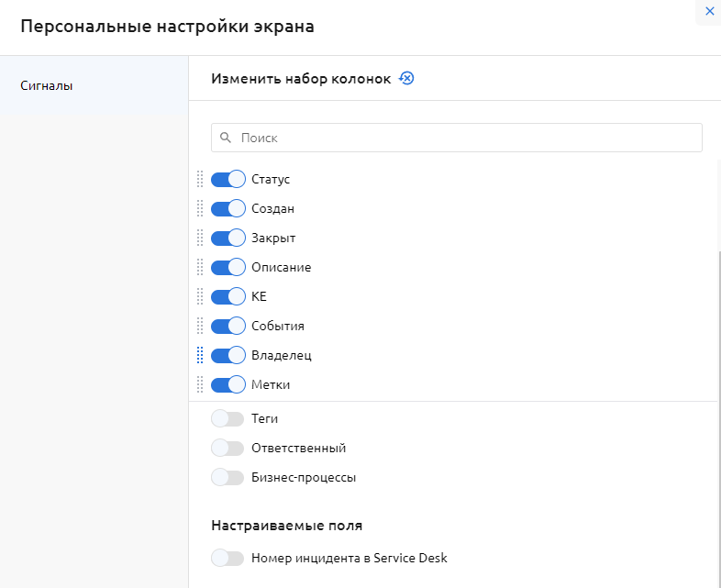Click the drag handle beside События

[200, 326]
